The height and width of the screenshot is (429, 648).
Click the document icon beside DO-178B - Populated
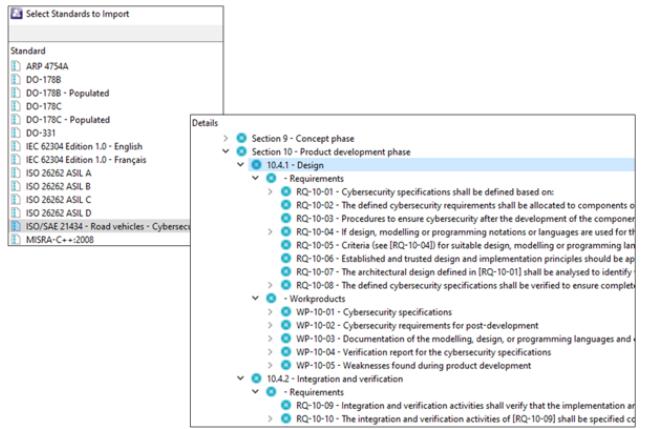[x=16, y=93]
